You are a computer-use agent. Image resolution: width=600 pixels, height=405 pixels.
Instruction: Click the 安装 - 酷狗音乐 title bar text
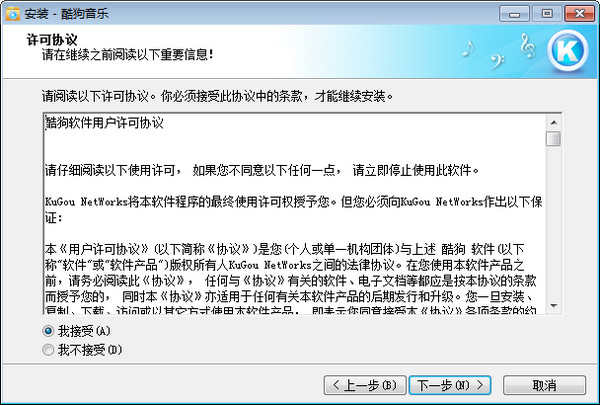tap(67, 14)
